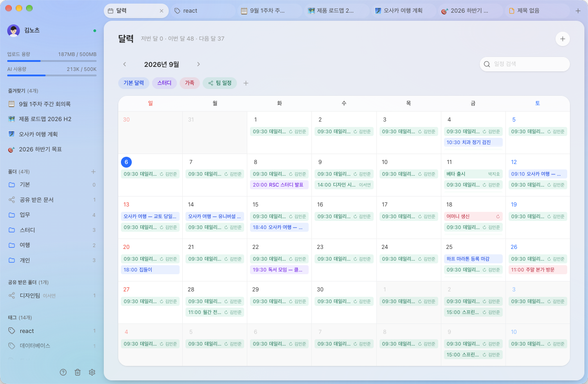Viewport: 588px width, 384px height.
Task: Toggle the 기본 달력 calendar filter
Action: (134, 83)
